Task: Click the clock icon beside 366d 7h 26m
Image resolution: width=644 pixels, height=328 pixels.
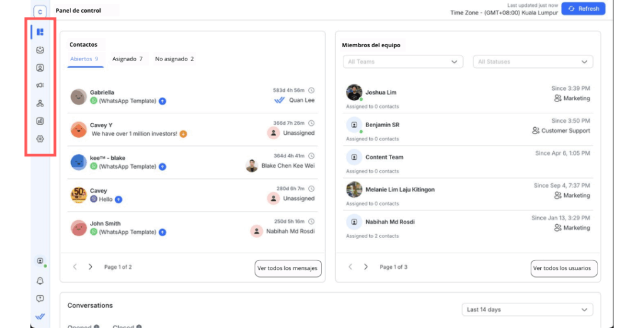Action: pos(311,123)
